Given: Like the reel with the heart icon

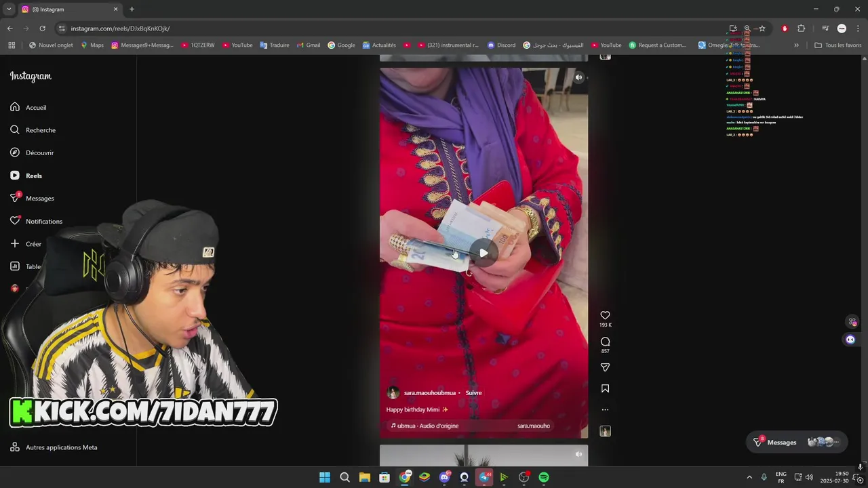Looking at the screenshot, I should [605, 315].
